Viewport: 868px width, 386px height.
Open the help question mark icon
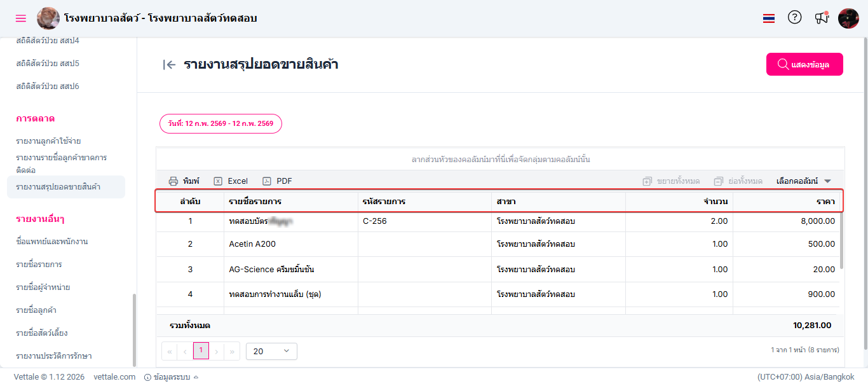pyautogui.click(x=794, y=18)
